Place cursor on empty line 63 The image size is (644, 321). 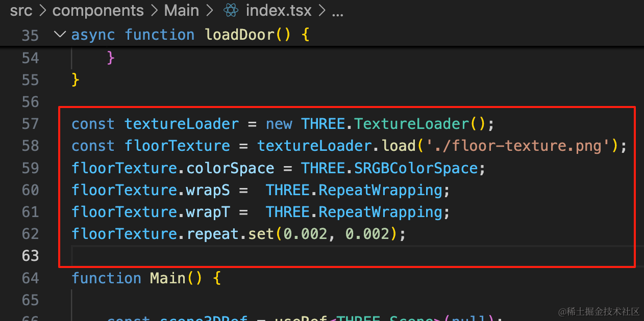(x=352, y=256)
